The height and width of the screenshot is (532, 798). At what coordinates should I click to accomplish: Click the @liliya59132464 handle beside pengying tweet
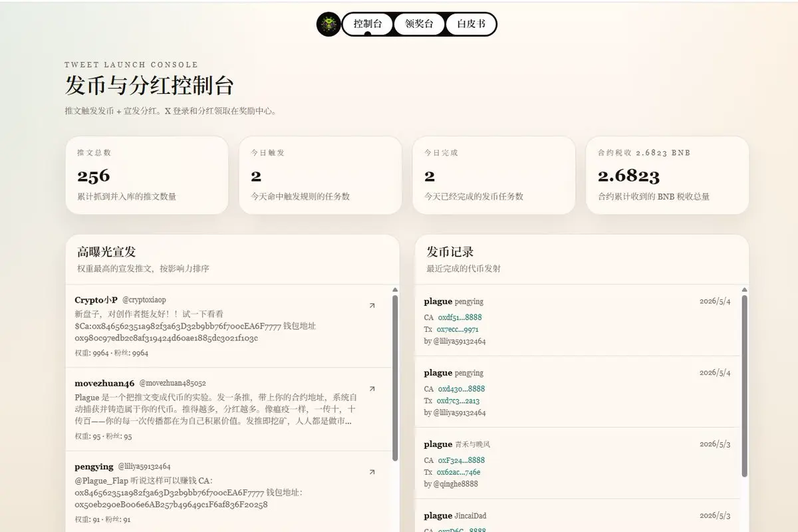(144, 467)
